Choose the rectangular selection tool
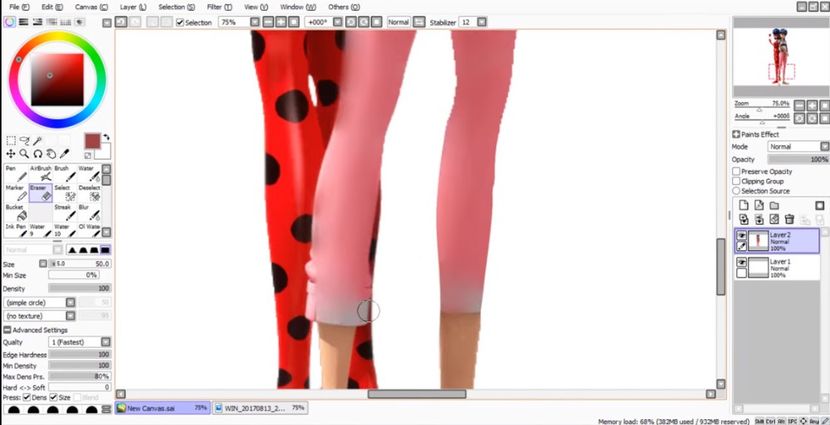 [11, 141]
